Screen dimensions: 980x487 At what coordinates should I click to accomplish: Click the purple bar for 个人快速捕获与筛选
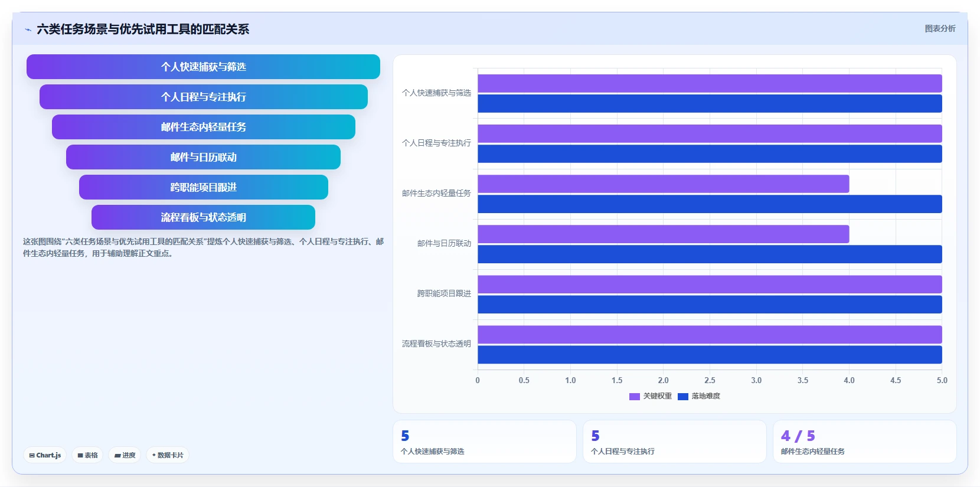tap(710, 83)
